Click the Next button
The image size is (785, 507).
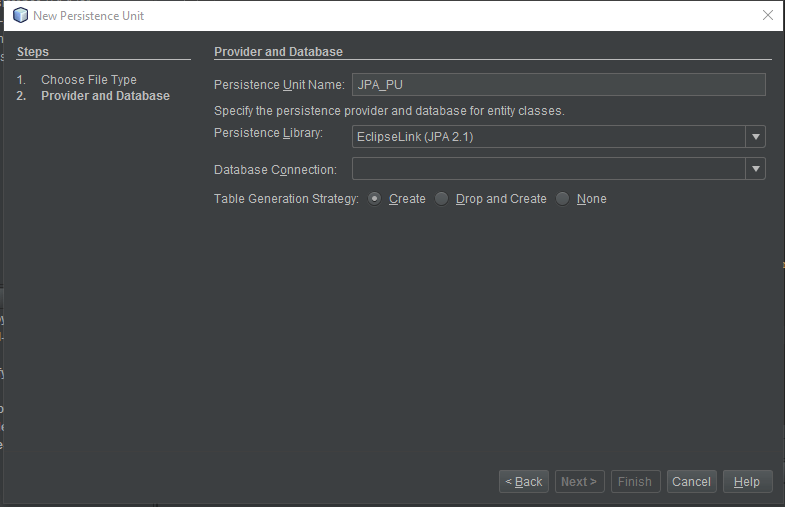(579, 481)
